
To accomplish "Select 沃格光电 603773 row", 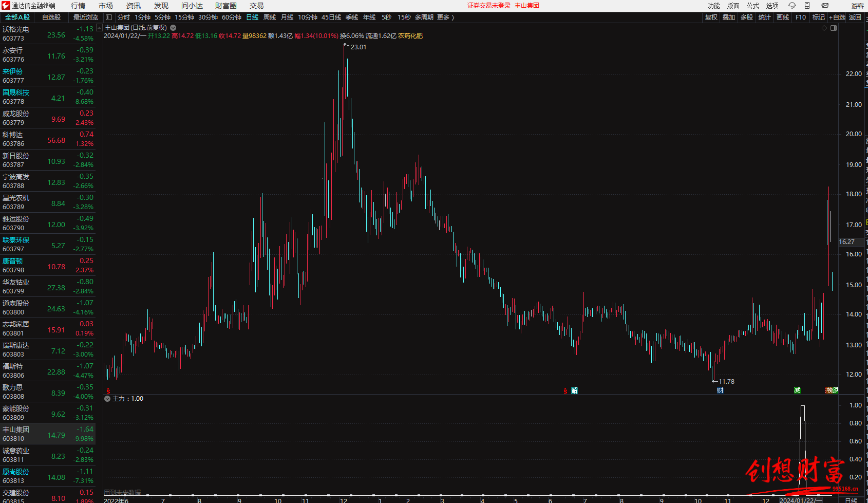I will pyautogui.click(x=48, y=34).
